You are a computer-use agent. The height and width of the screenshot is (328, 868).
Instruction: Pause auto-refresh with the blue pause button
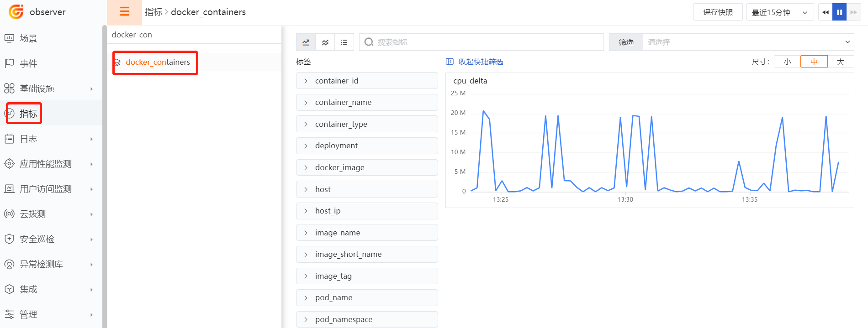[839, 12]
